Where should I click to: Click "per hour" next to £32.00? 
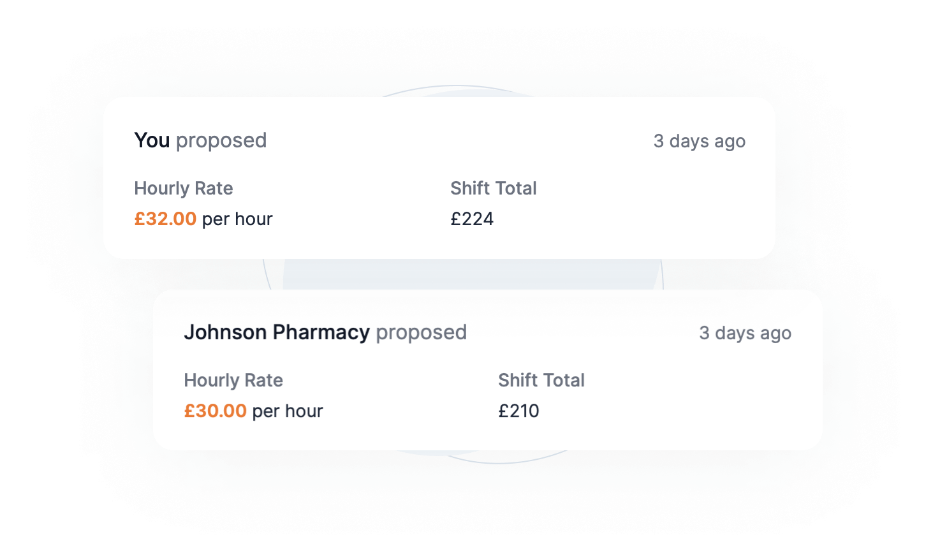[236, 219]
